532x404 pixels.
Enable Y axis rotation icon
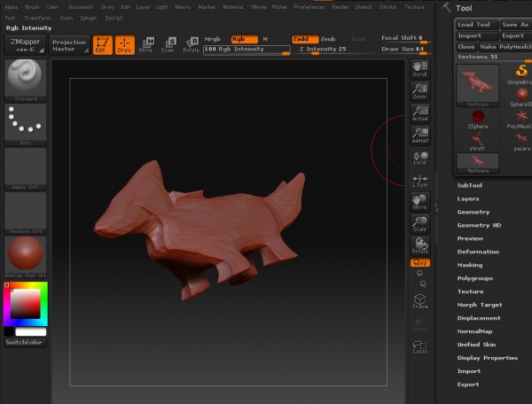tap(420, 274)
